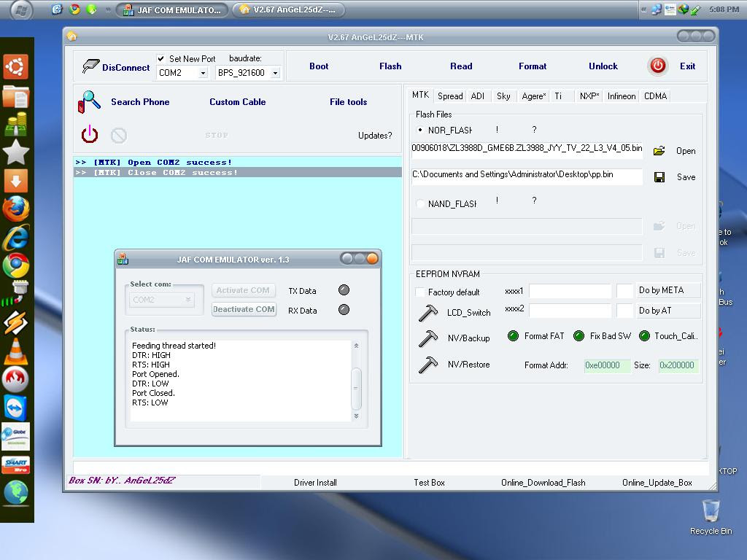Click the Do by META button
747x560 pixels.
[x=668, y=290]
